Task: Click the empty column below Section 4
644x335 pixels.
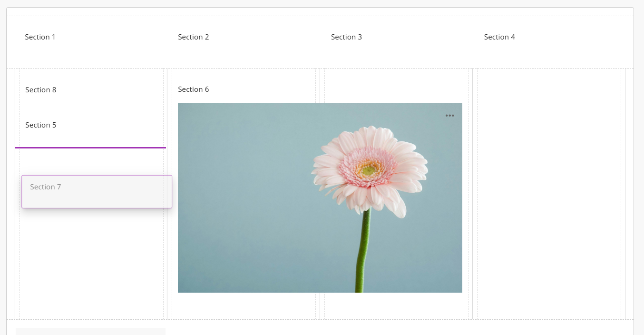Action: 549,190
